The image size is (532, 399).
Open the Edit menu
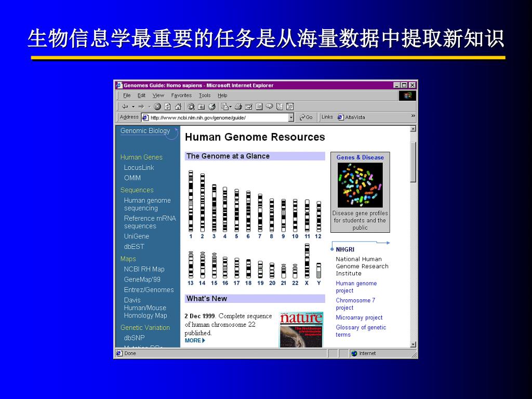pyautogui.click(x=141, y=96)
